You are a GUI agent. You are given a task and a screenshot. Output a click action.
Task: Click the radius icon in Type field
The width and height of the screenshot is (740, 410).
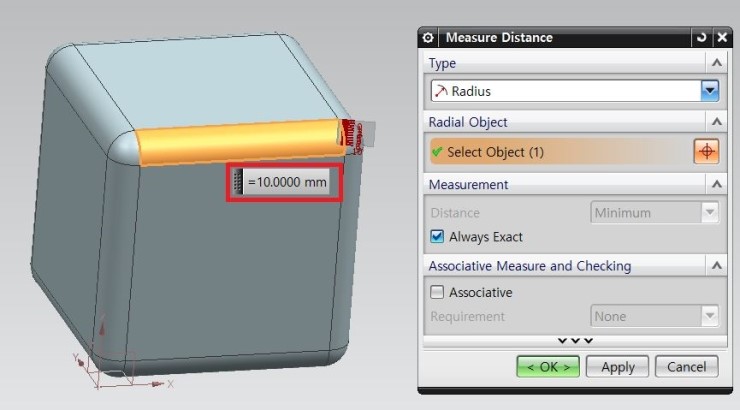coord(439,91)
